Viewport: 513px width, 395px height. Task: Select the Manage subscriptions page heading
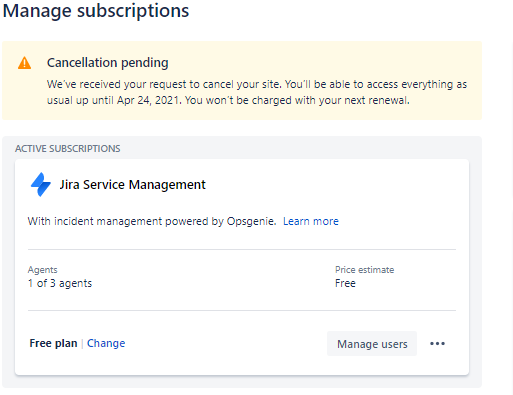tap(96, 11)
